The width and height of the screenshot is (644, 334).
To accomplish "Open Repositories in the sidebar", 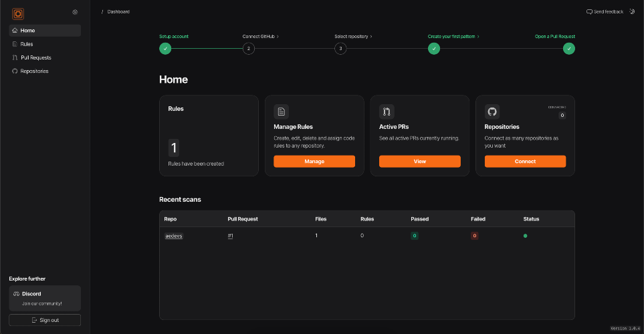I will pyautogui.click(x=34, y=71).
